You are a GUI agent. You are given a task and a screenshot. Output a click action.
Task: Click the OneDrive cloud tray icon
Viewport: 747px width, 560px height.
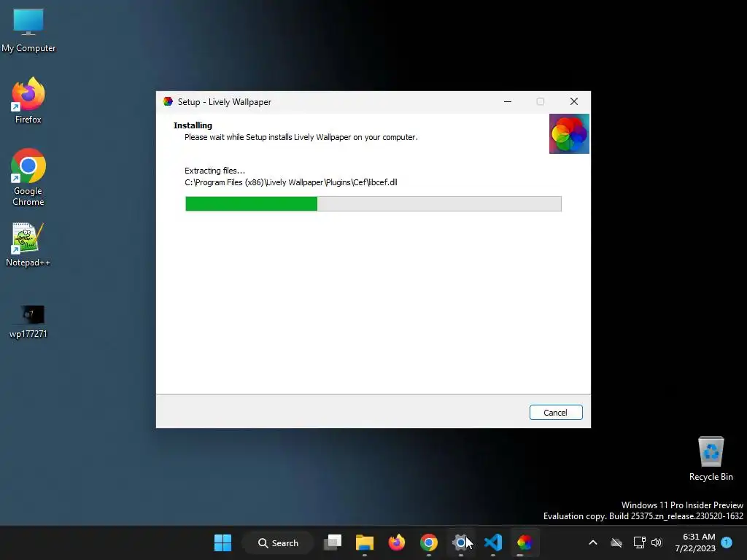coord(616,542)
